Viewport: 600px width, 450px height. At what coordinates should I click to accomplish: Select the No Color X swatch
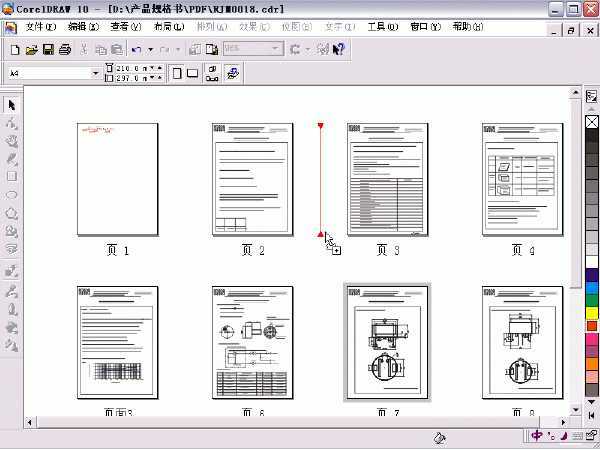(592, 122)
